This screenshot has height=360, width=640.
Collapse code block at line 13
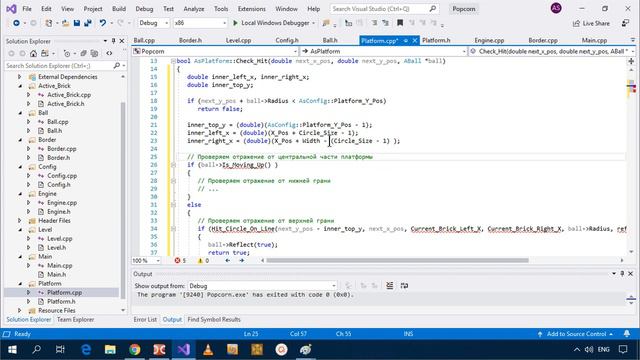173,61
